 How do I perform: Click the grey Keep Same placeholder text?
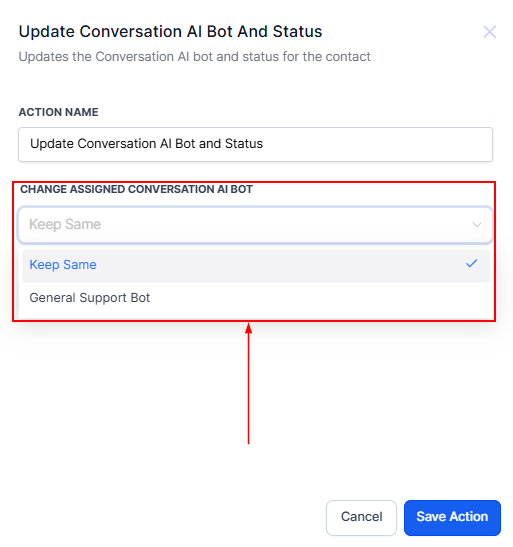click(65, 224)
